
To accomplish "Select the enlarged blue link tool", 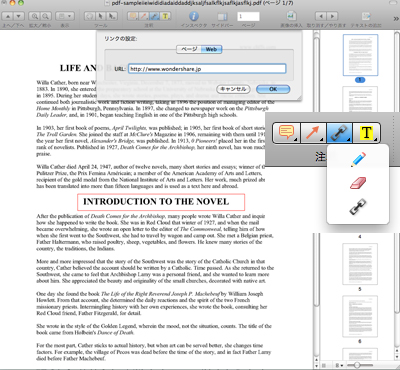I will coord(339,133).
